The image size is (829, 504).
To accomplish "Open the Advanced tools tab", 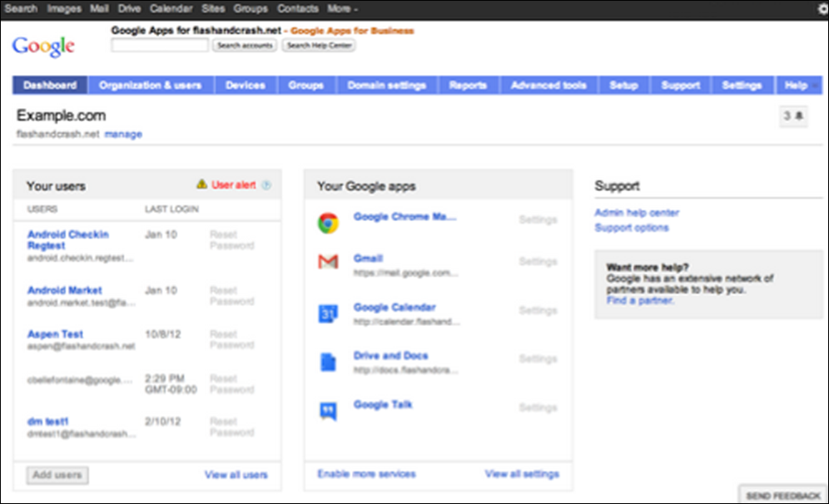I will pyautogui.click(x=549, y=86).
